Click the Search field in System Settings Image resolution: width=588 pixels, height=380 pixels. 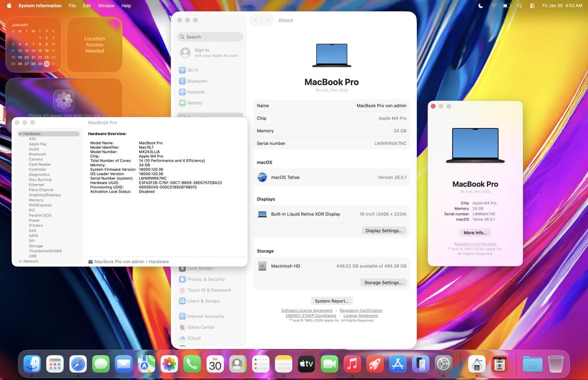pyautogui.click(x=210, y=37)
